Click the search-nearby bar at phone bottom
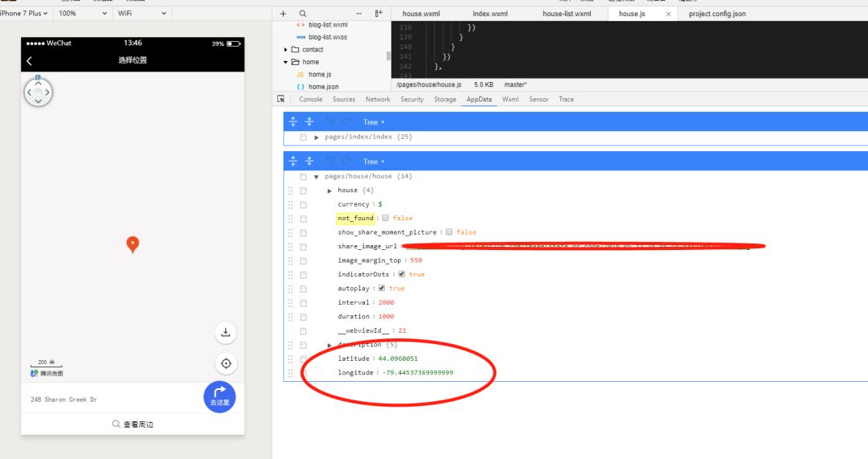Screen dimensions: 868x459 tap(133, 424)
